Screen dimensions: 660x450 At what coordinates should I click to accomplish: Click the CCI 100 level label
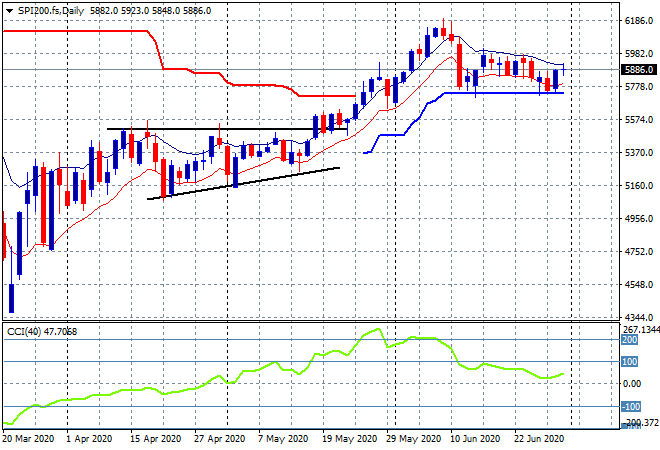pos(630,362)
